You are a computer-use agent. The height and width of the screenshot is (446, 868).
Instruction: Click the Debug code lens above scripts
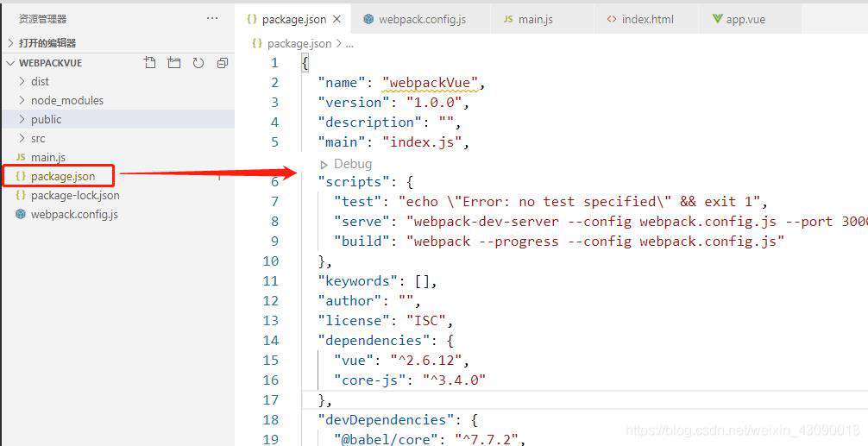pos(347,164)
